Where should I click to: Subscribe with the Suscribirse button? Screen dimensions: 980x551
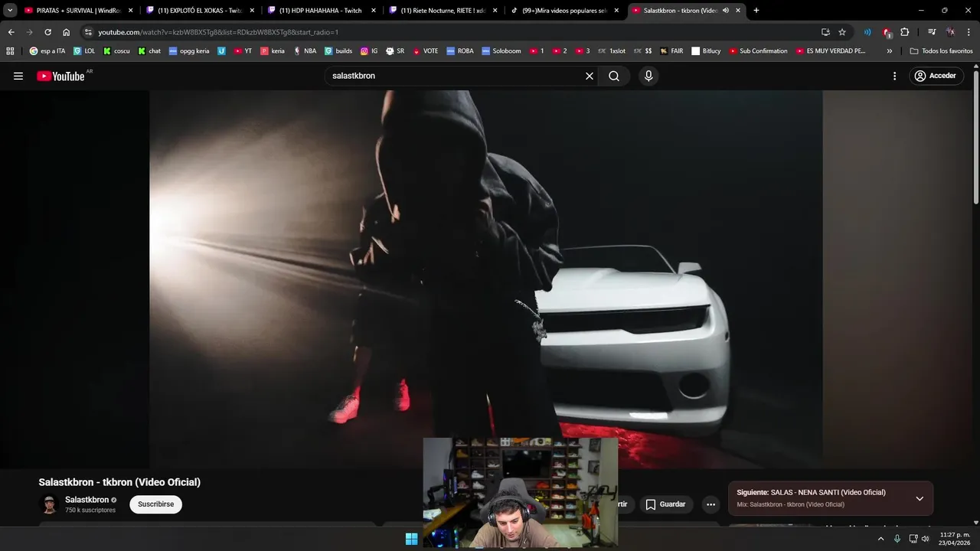point(155,504)
